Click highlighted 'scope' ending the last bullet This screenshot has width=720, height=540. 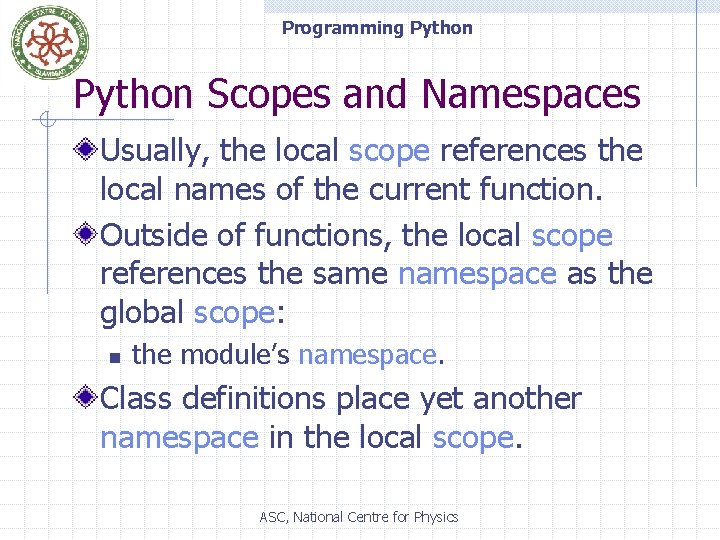pos(473,439)
